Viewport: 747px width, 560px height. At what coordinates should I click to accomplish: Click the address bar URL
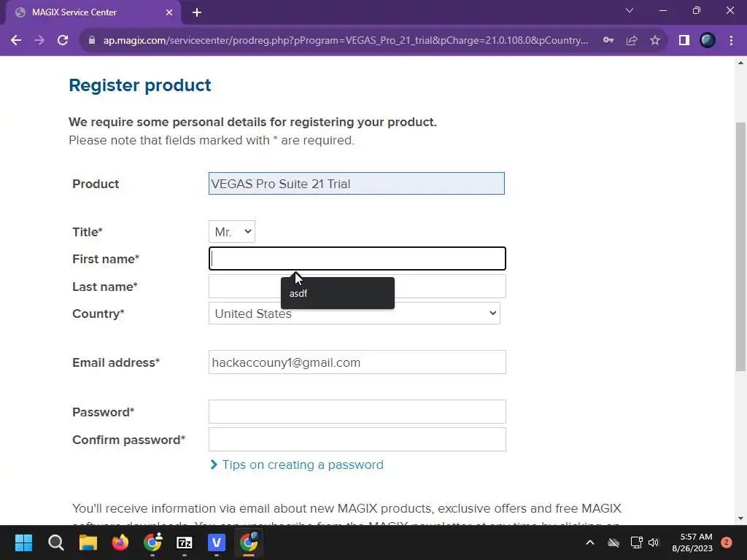(x=345, y=41)
